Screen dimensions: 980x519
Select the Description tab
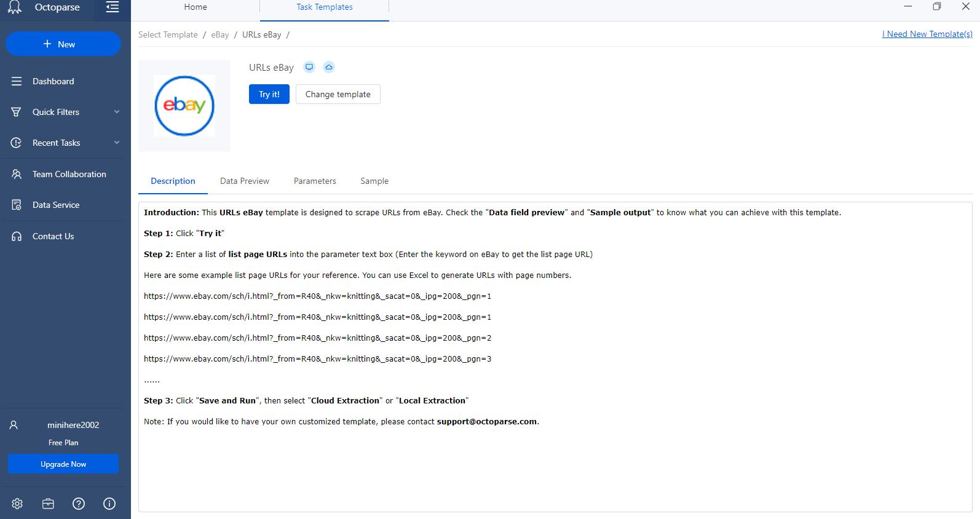pyautogui.click(x=173, y=181)
